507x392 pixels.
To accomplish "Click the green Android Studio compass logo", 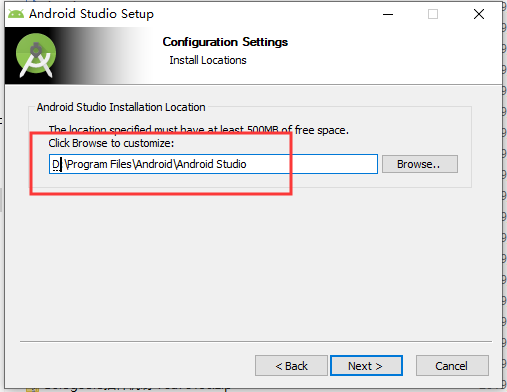I will point(36,55).
